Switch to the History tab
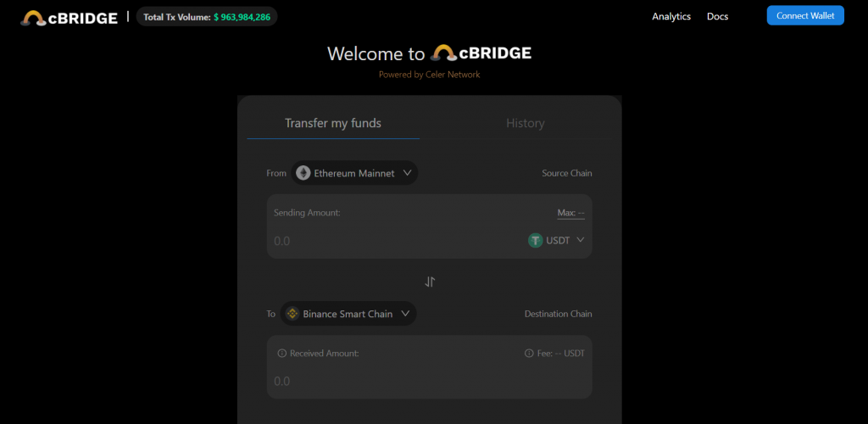Viewport: 868px width, 424px height. tap(526, 123)
